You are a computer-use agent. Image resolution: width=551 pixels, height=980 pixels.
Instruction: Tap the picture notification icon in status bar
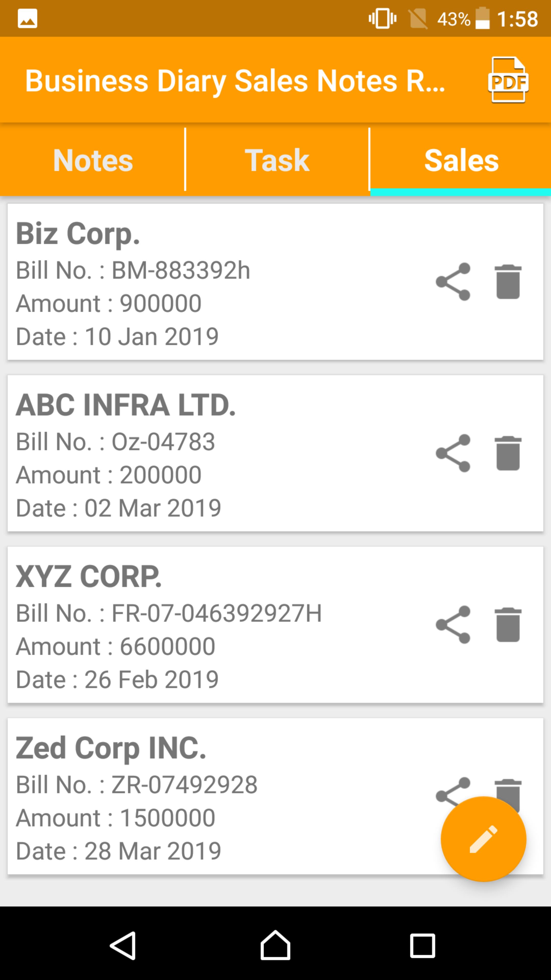[27, 18]
